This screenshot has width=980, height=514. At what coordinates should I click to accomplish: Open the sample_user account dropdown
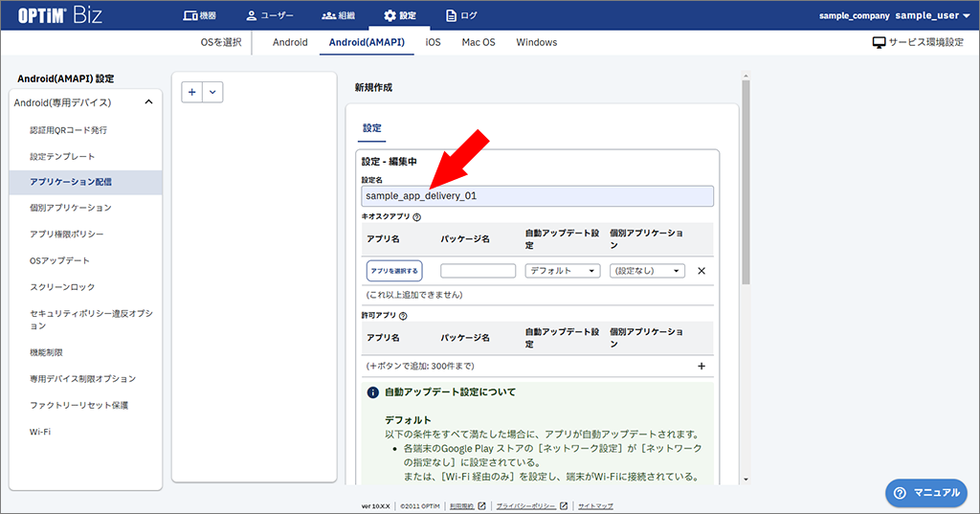coord(932,15)
